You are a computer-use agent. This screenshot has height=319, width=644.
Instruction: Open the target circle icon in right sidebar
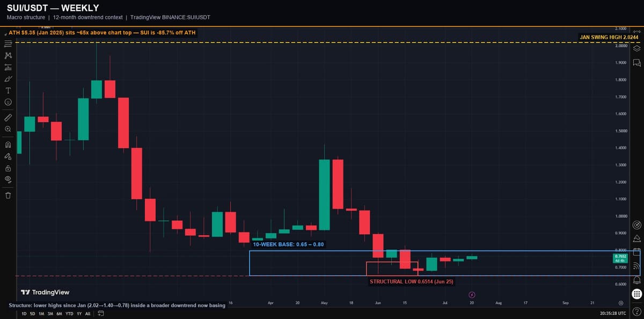click(x=636, y=225)
